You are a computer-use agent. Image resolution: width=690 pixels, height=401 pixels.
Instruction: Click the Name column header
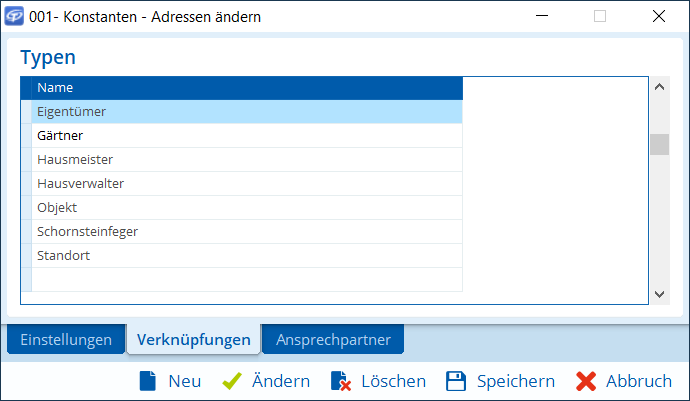click(246, 88)
